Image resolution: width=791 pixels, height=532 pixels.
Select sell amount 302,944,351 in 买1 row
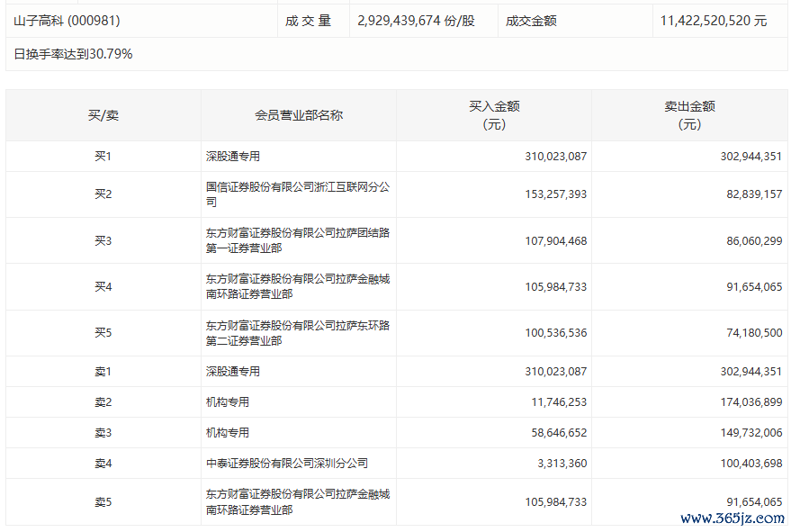pyautogui.click(x=751, y=157)
